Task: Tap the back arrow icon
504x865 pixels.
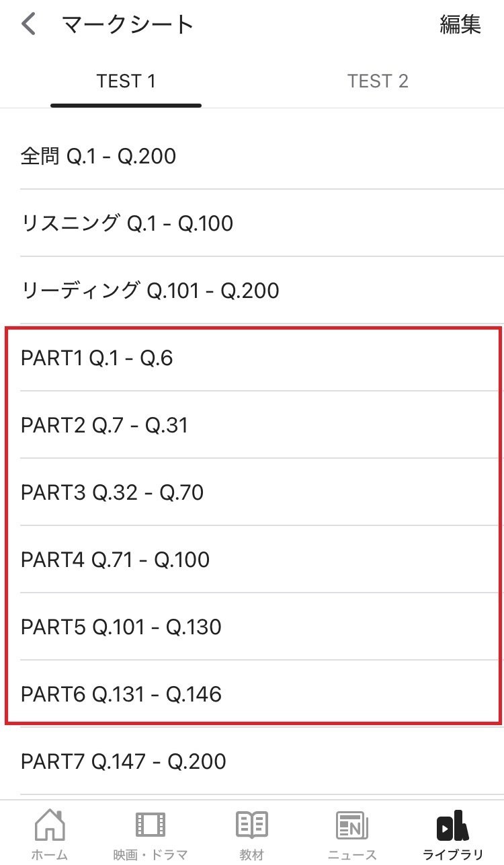Action: [x=28, y=24]
